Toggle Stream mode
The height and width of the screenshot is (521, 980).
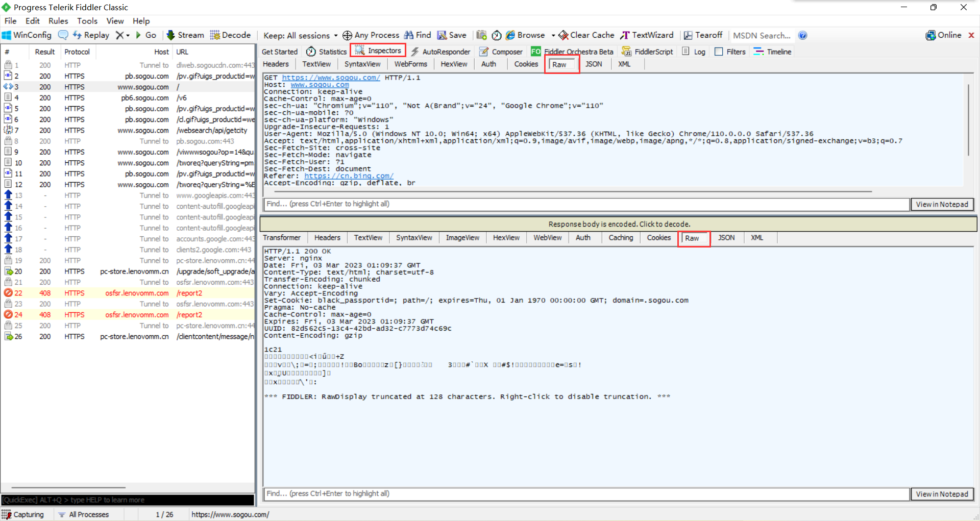point(185,35)
